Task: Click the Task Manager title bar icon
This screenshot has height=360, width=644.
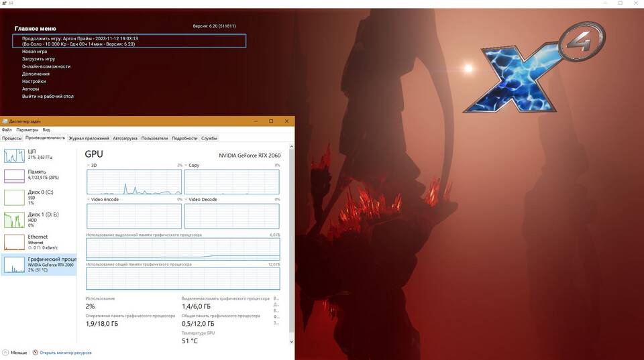Action: (5, 121)
